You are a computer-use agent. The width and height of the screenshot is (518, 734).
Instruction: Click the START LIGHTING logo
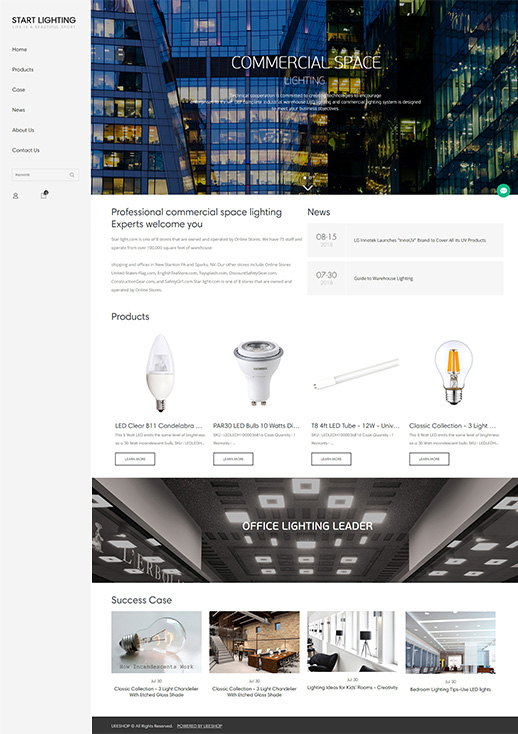pyautogui.click(x=44, y=22)
